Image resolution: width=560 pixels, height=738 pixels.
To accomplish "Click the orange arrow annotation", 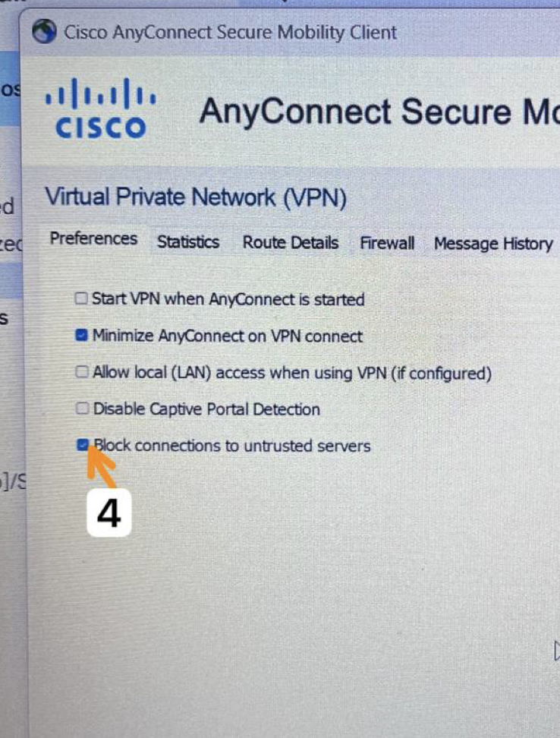I will pyautogui.click(x=101, y=466).
